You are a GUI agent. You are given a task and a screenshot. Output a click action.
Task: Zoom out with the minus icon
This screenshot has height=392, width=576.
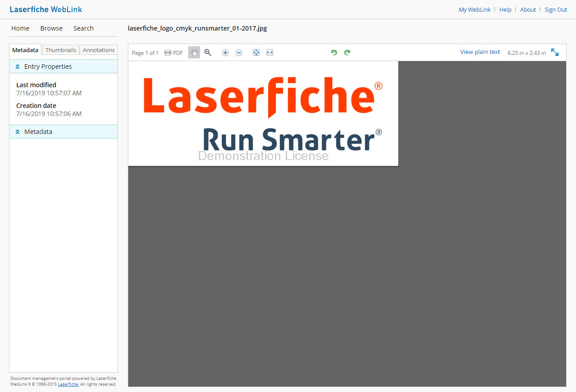coord(239,53)
